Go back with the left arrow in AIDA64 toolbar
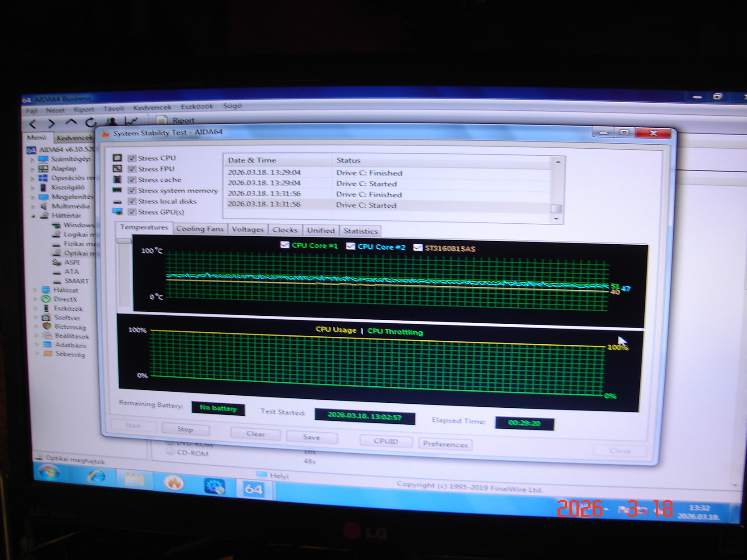Screen dimensions: 747x560 32,124
